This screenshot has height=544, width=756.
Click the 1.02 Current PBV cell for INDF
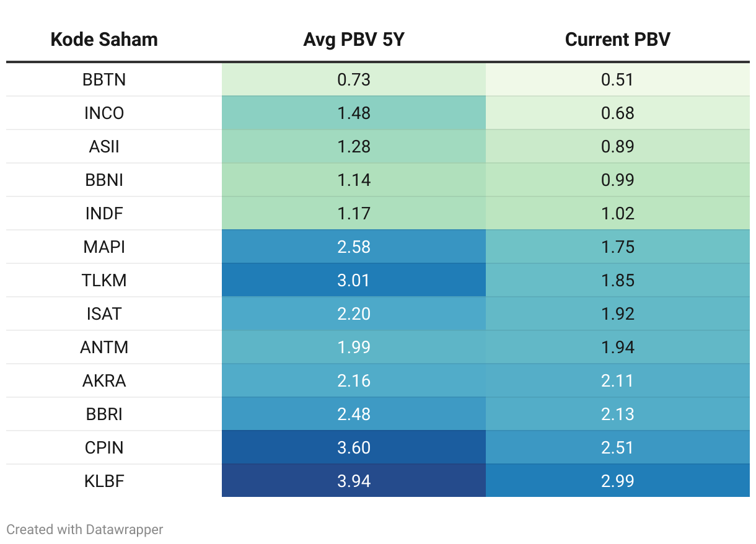617,214
